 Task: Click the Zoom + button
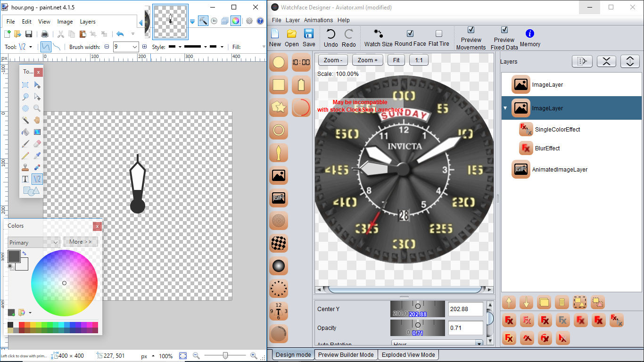(368, 60)
